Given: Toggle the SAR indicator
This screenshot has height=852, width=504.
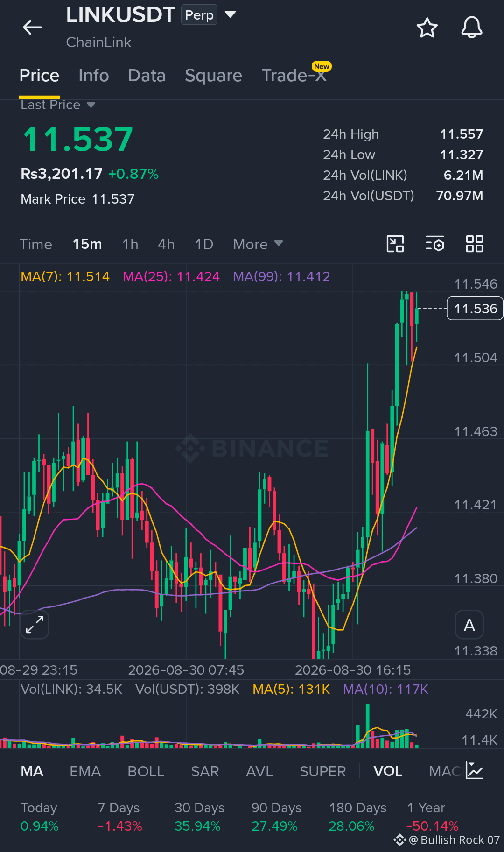Looking at the screenshot, I should click(205, 771).
